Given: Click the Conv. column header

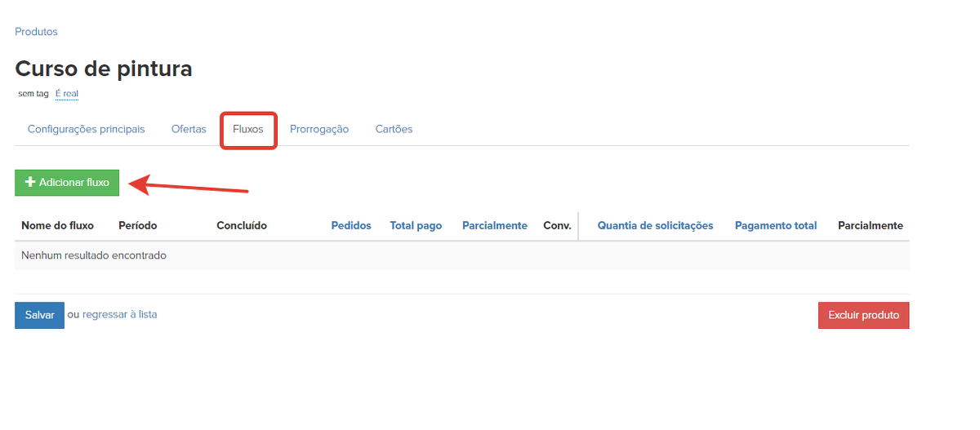Looking at the screenshot, I should pyautogui.click(x=557, y=225).
